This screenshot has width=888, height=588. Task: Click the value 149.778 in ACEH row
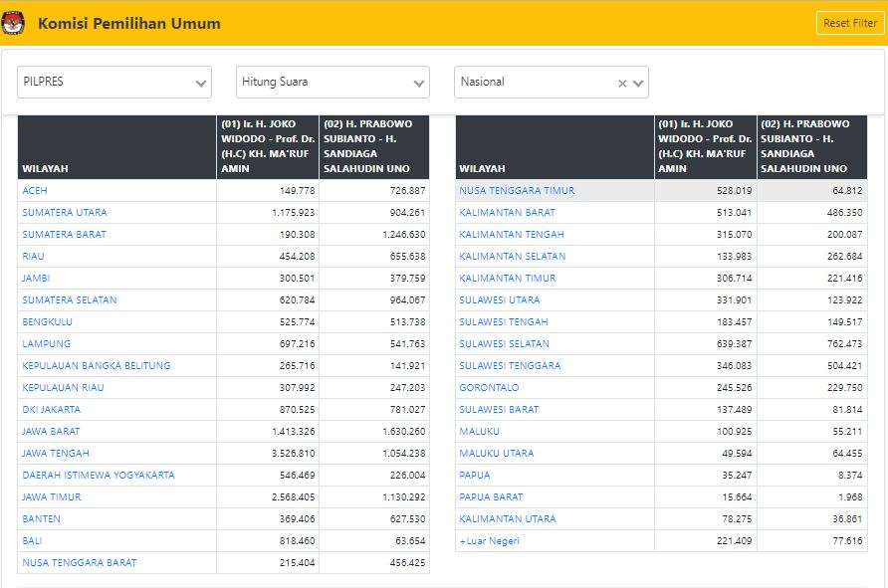pyautogui.click(x=297, y=191)
